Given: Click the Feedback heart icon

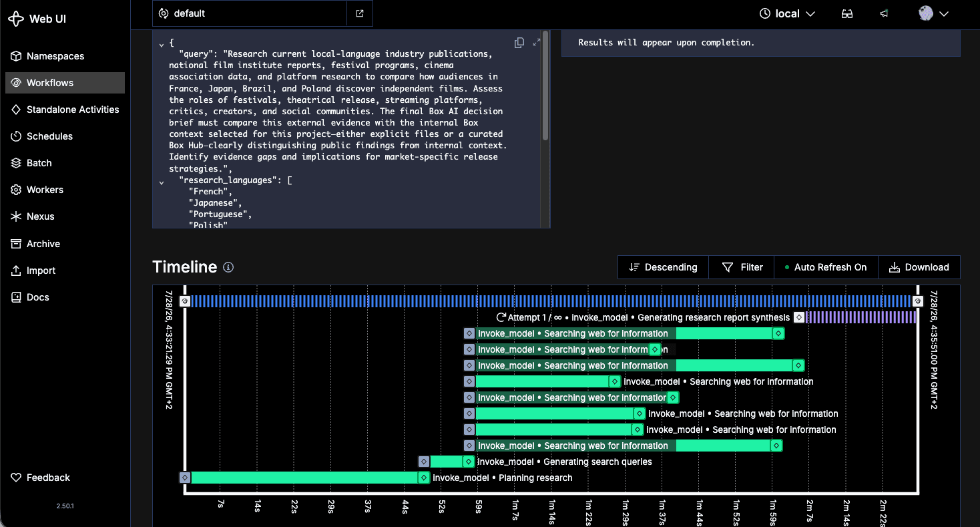Looking at the screenshot, I should (x=16, y=478).
